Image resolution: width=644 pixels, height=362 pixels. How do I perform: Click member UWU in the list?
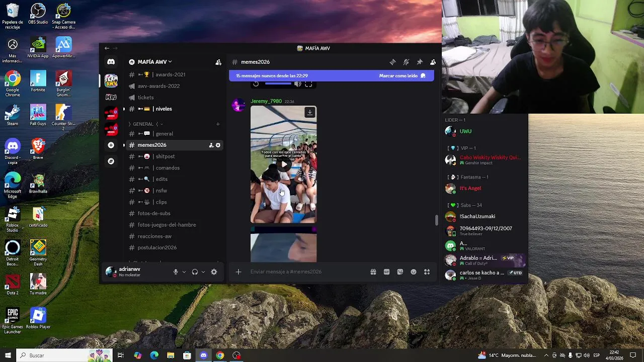click(x=465, y=131)
